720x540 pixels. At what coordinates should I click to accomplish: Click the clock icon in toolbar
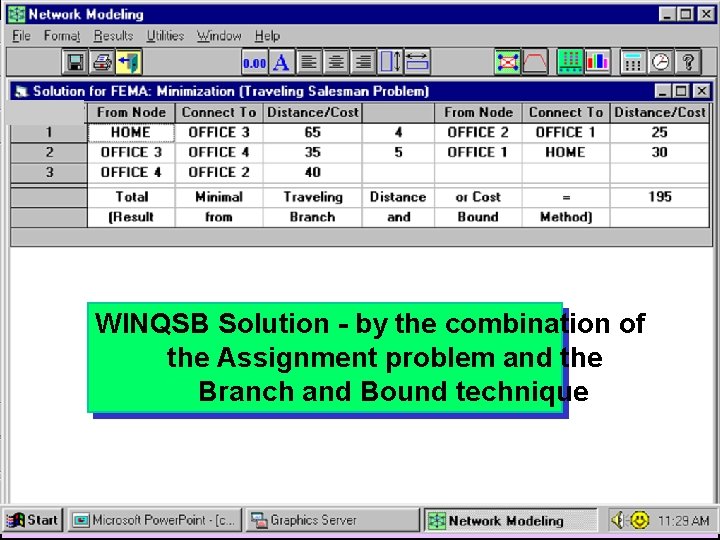[x=660, y=62]
